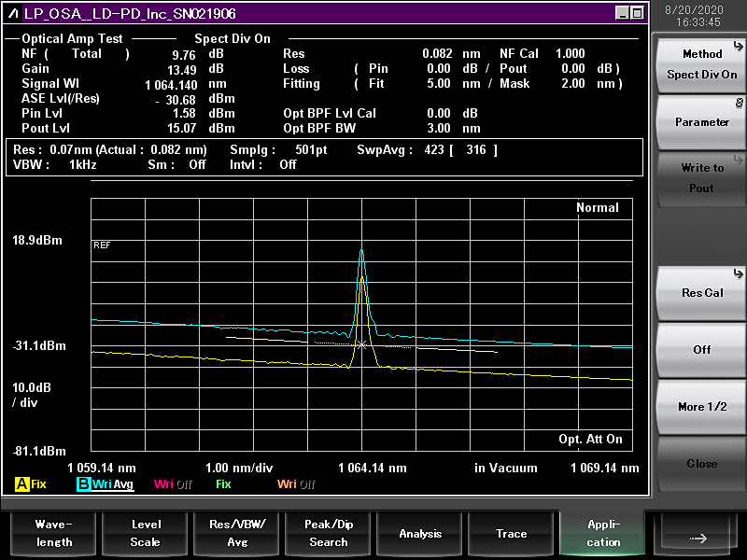Click the REF level marker on graph
747x560 pixels.
pyautogui.click(x=102, y=245)
